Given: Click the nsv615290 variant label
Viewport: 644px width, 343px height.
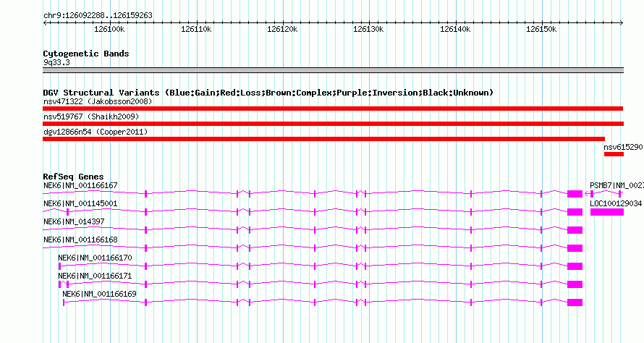Looking at the screenshot, I should (x=623, y=147).
